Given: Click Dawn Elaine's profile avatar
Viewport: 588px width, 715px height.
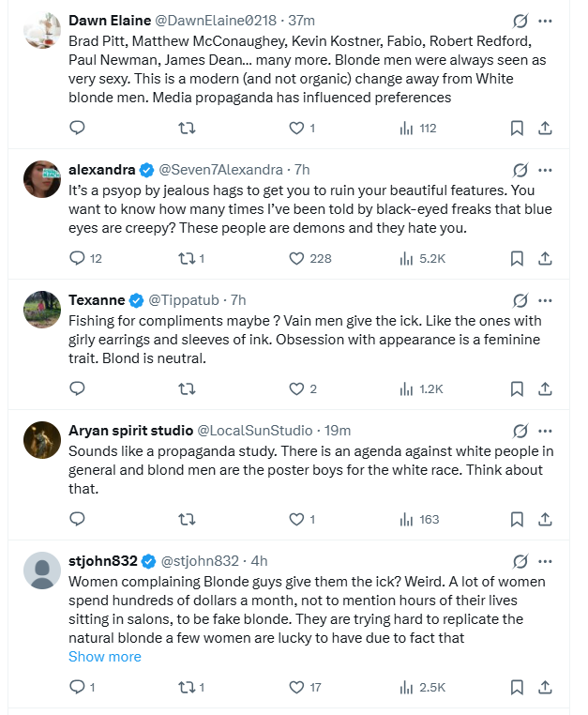Looking at the screenshot, I should pos(42,30).
